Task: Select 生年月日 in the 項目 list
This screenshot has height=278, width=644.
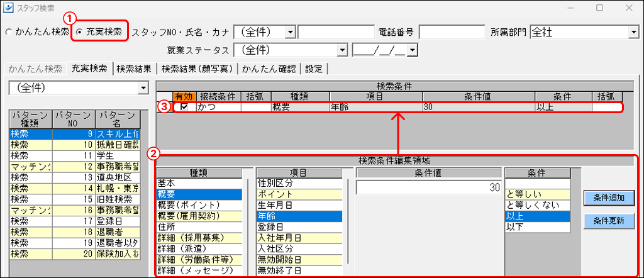Action: (299, 204)
